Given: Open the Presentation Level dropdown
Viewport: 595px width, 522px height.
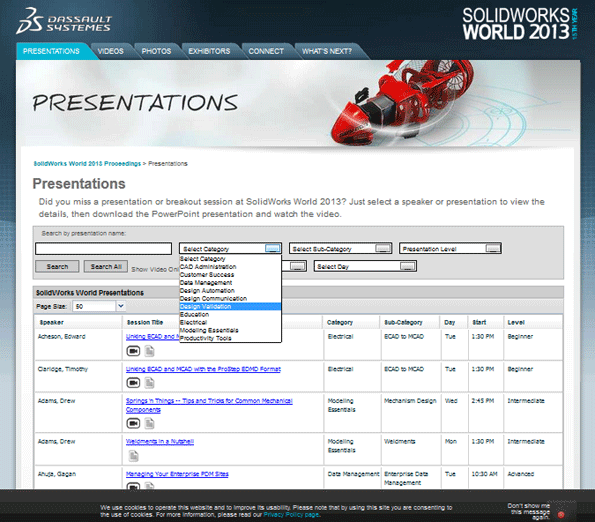Looking at the screenshot, I should tap(450, 248).
